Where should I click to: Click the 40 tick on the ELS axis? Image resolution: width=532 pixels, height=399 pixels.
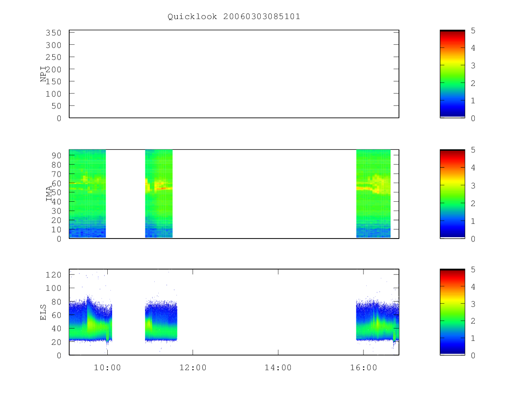tap(57, 329)
